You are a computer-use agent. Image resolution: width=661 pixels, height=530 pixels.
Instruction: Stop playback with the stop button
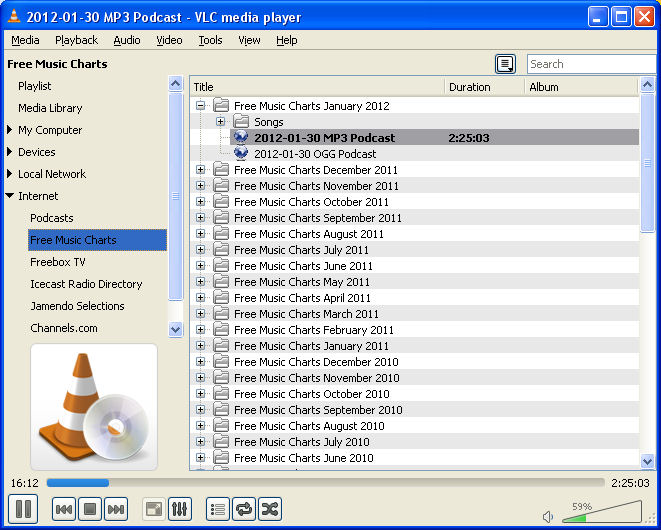pos(89,510)
